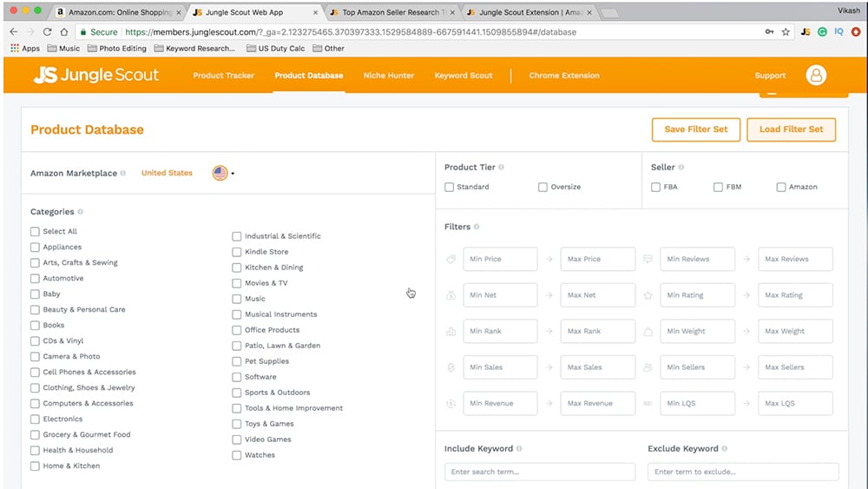Viewport: 868px width, 489px height.
Task: Enable the Baby category checkbox
Action: point(35,294)
